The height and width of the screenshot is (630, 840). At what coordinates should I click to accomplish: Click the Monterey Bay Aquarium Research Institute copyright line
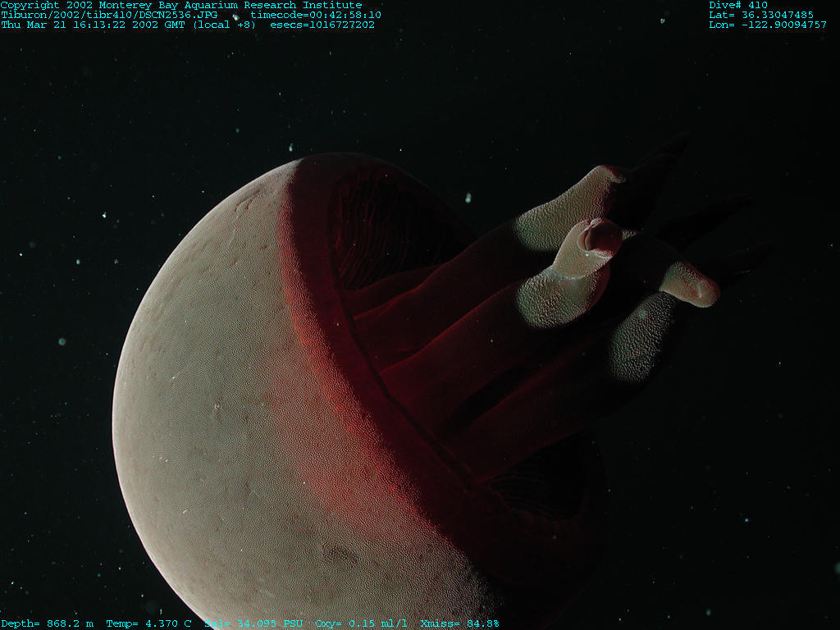point(181,6)
